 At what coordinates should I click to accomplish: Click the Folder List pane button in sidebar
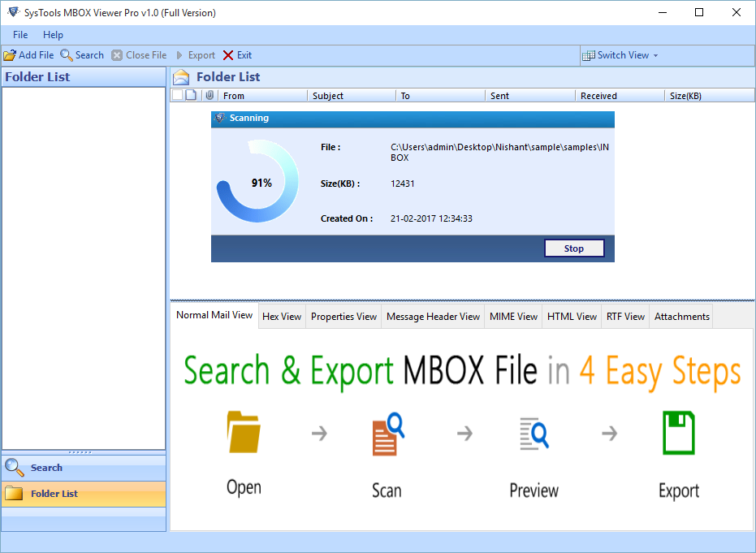(84, 494)
